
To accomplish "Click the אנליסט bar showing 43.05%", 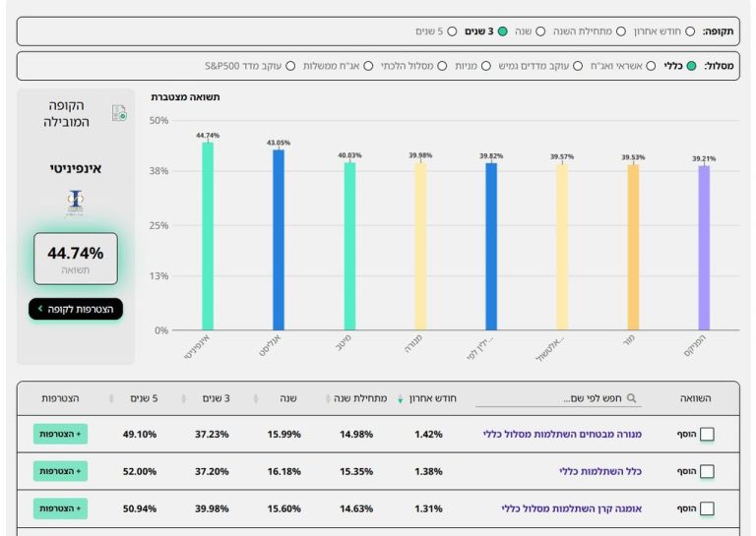I will [x=279, y=240].
